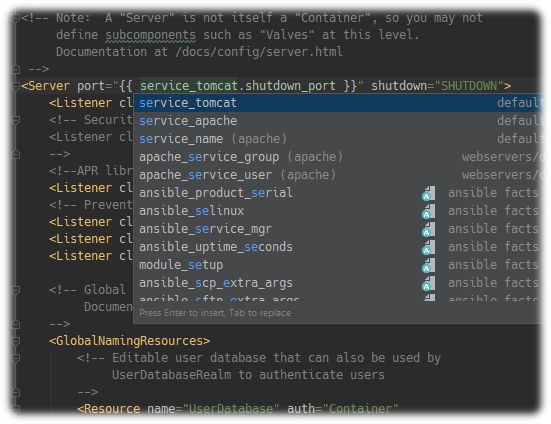Click the shutdown attribute name in Server tag
Screen dimensions: 551x424
tap(399, 86)
